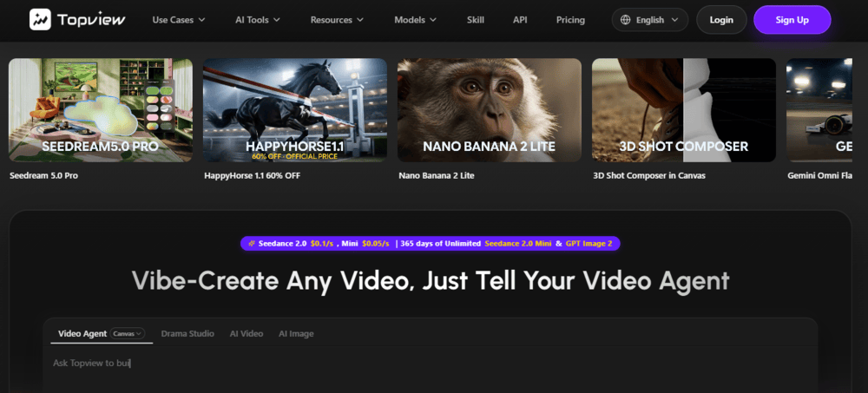
Task: Open the Canvas mode dropdown
Action: [128, 333]
